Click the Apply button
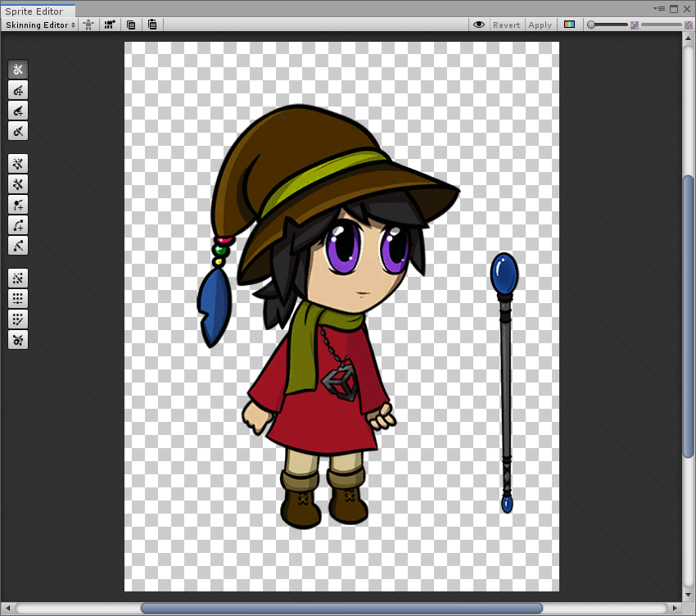This screenshot has width=696, height=616. [x=540, y=25]
